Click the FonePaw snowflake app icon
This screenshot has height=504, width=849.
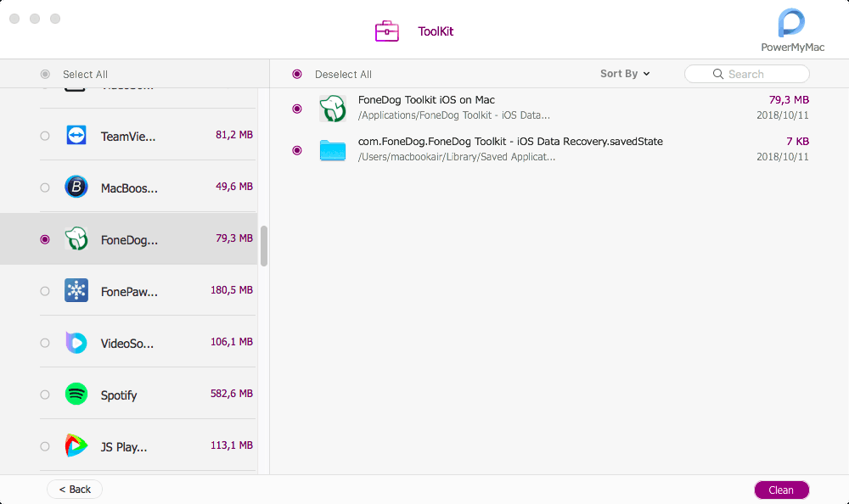[76, 291]
